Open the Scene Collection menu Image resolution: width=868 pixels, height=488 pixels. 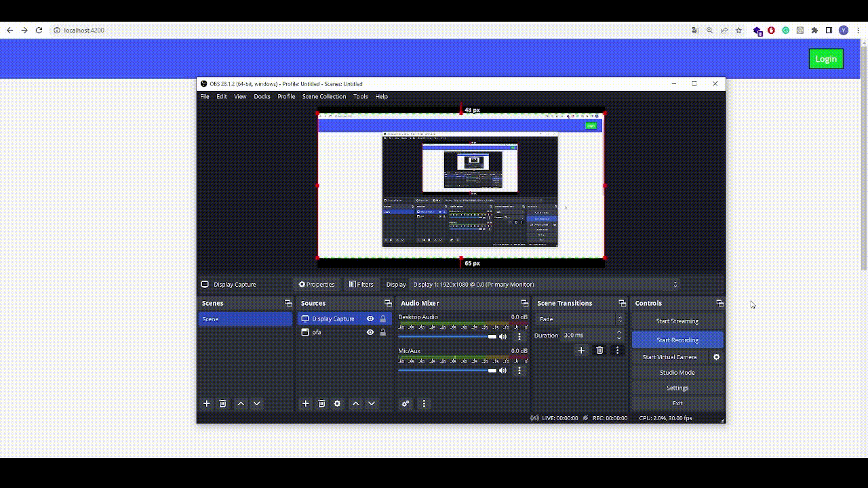pos(324,96)
